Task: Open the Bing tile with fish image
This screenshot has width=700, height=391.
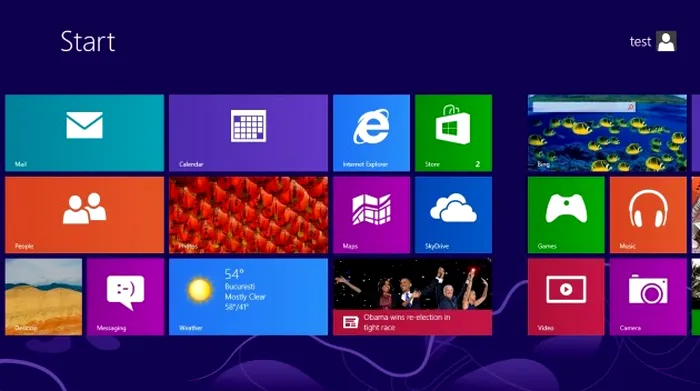Action: click(x=607, y=133)
